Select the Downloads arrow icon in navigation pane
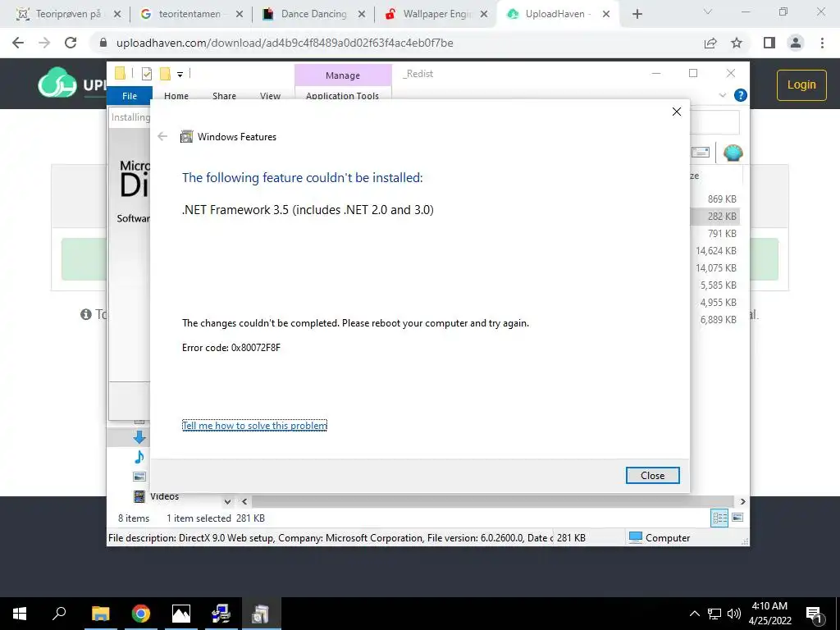Image resolution: width=840 pixels, height=630 pixels. [x=139, y=438]
